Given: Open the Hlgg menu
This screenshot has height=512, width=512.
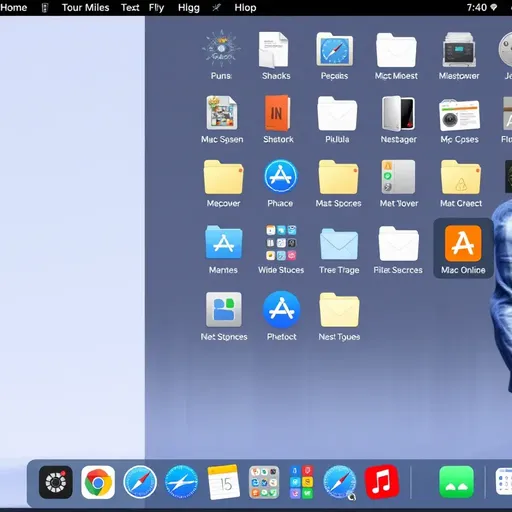Looking at the screenshot, I should pyautogui.click(x=189, y=8).
